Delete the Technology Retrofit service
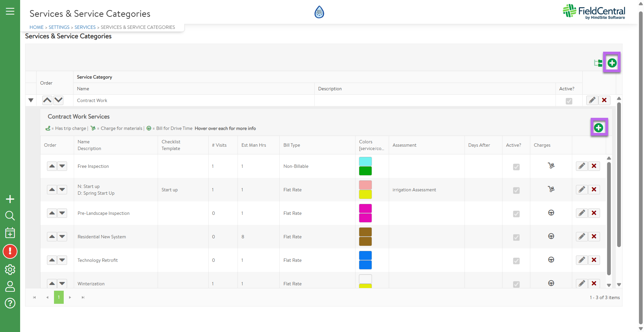 (x=594, y=260)
